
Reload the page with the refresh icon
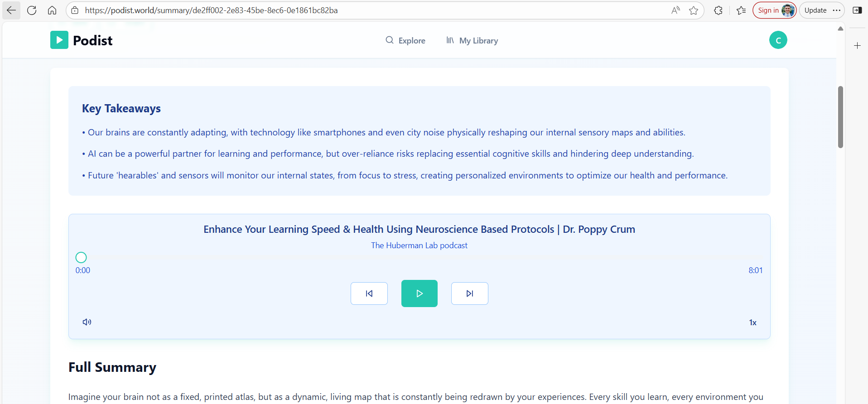point(32,10)
